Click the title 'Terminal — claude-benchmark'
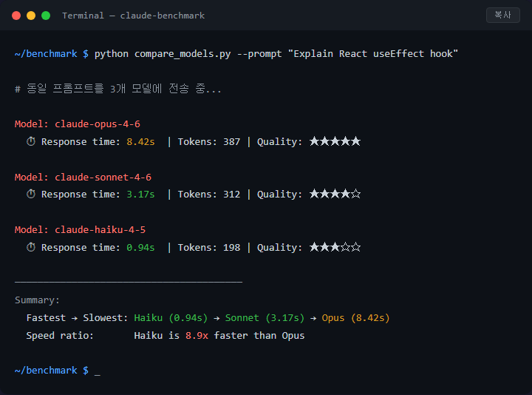532x395 pixels. point(133,16)
